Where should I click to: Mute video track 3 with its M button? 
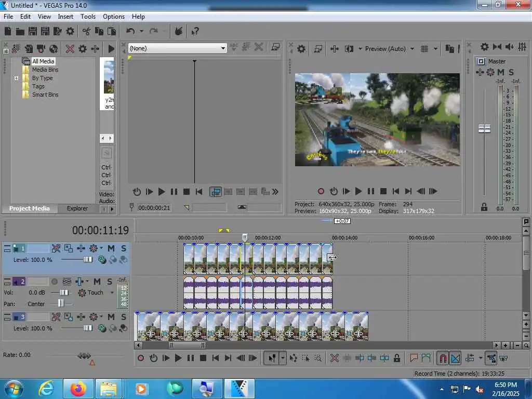(x=111, y=317)
